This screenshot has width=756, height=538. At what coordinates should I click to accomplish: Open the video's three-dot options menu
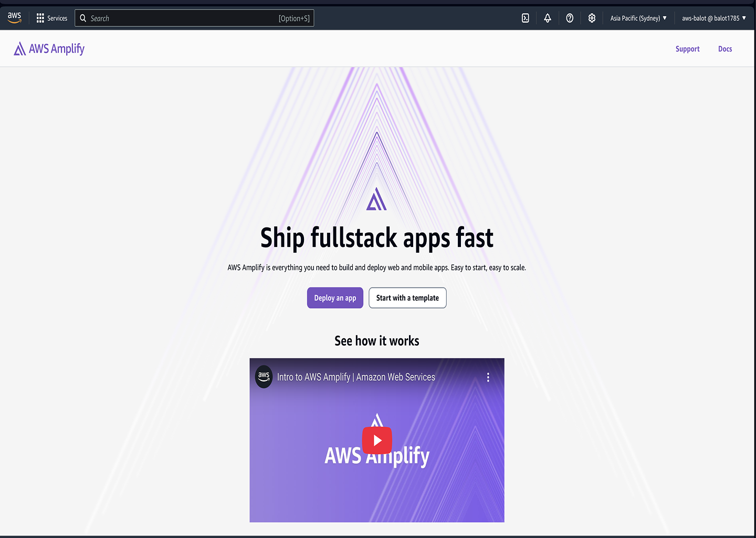pyautogui.click(x=488, y=377)
